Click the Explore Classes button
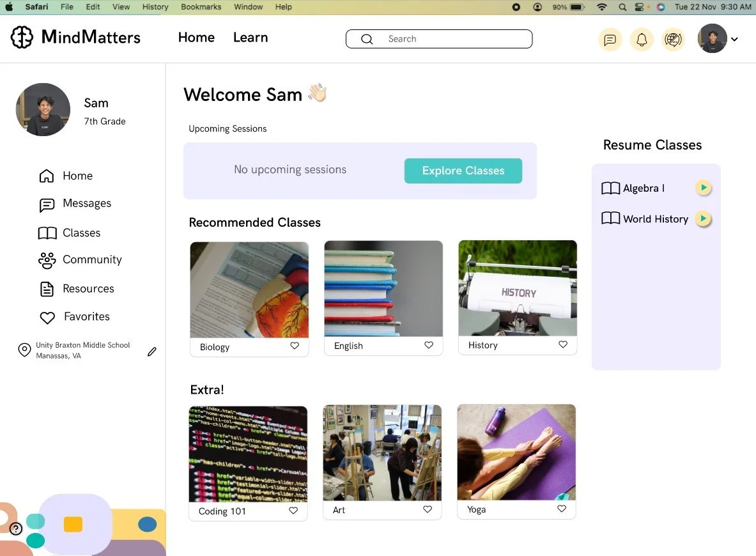 click(463, 171)
